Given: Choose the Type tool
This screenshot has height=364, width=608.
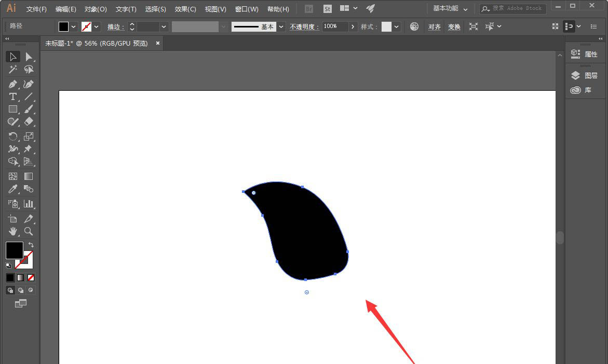Looking at the screenshot, I should [x=13, y=96].
